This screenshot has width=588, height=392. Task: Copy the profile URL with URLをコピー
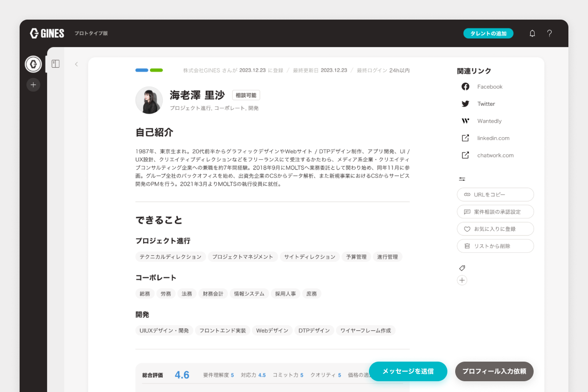495,195
